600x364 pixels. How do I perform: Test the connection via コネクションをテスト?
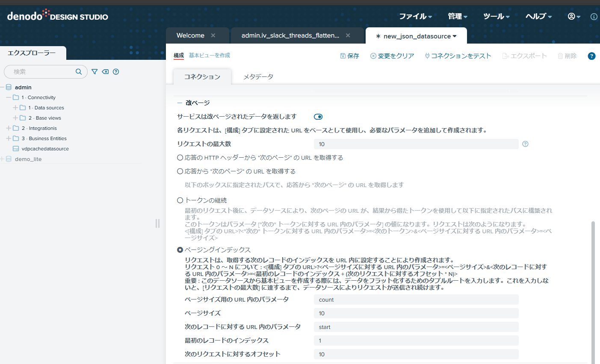[x=458, y=56]
